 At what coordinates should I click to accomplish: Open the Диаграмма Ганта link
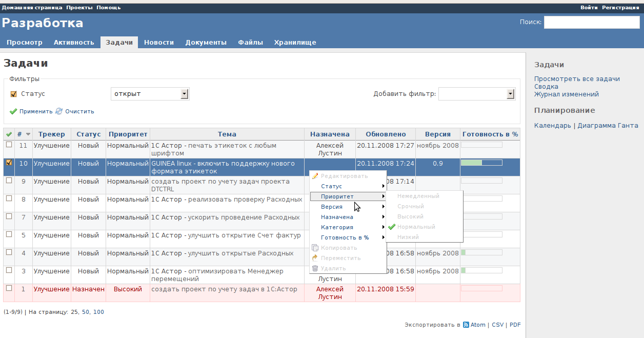coord(608,126)
